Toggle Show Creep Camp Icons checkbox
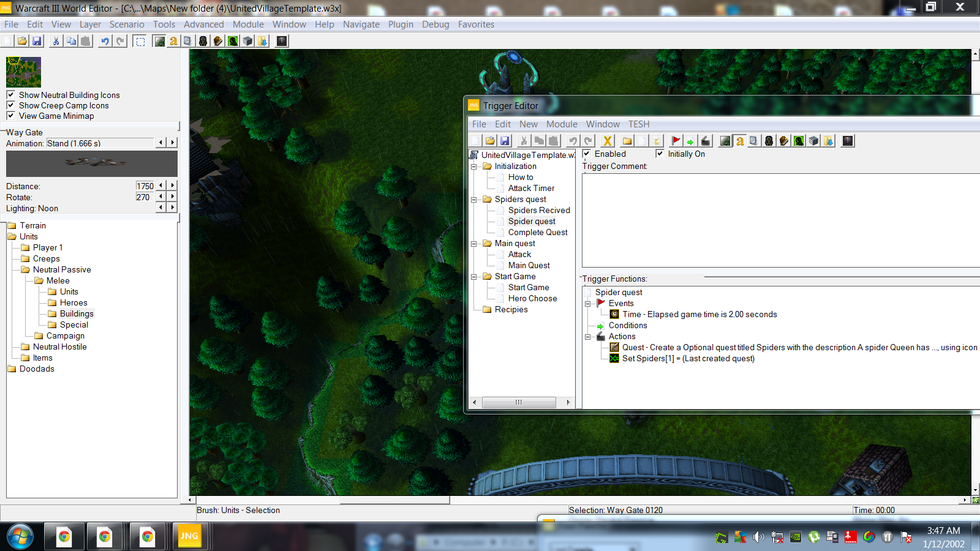980x551 pixels. click(10, 105)
